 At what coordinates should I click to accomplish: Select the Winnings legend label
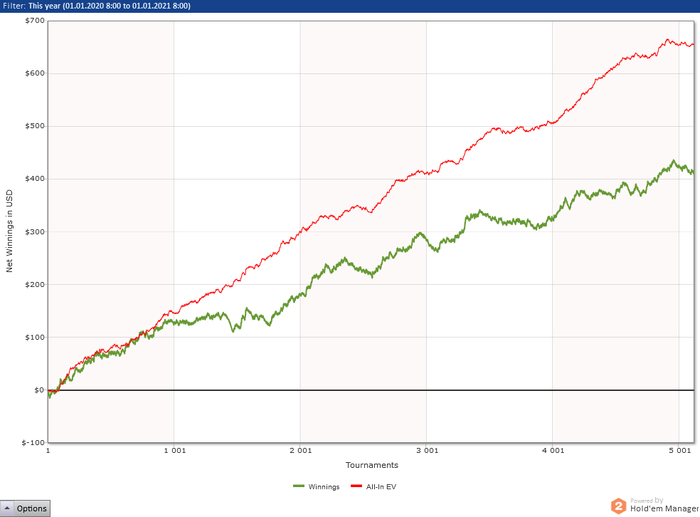[324, 487]
